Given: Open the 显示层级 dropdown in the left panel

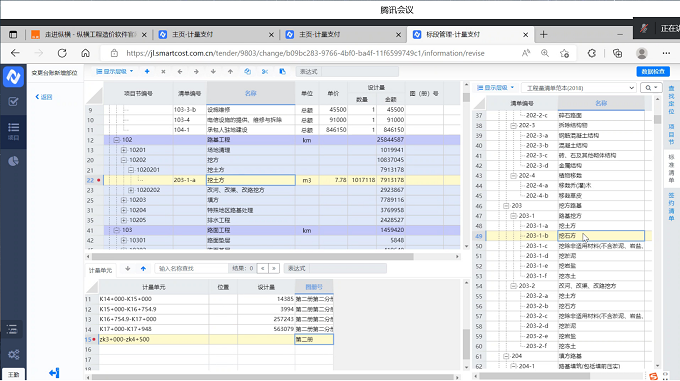Looking at the screenshot, I should 114,72.
